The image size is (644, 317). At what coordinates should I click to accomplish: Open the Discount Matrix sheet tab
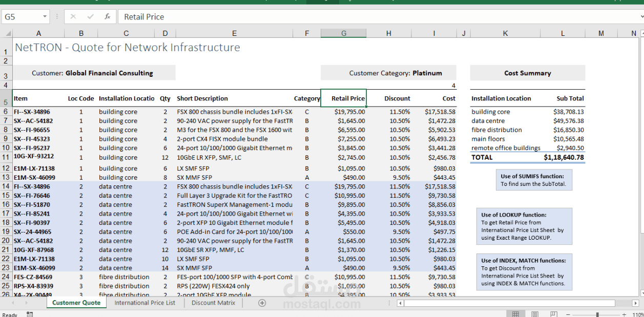[x=214, y=303]
